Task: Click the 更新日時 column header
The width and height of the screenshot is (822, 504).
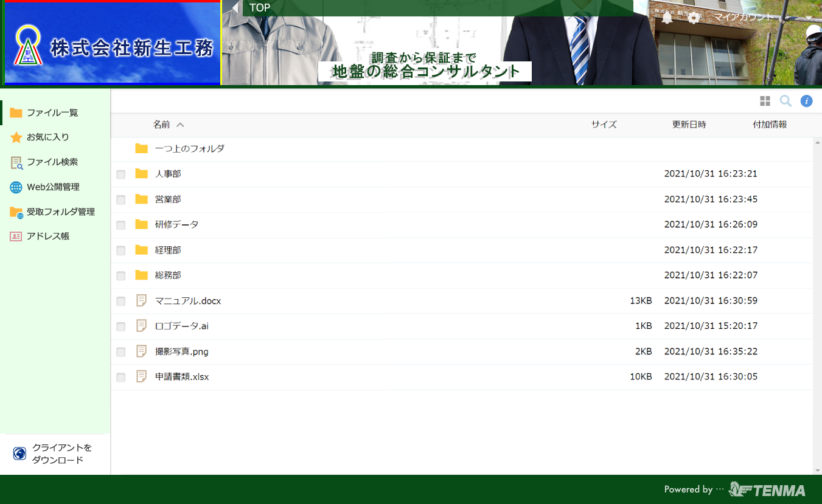Action: click(x=689, y=125)
